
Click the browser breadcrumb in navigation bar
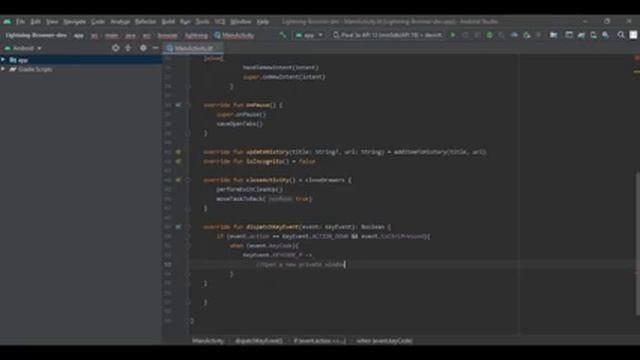[x=167, y=36]
